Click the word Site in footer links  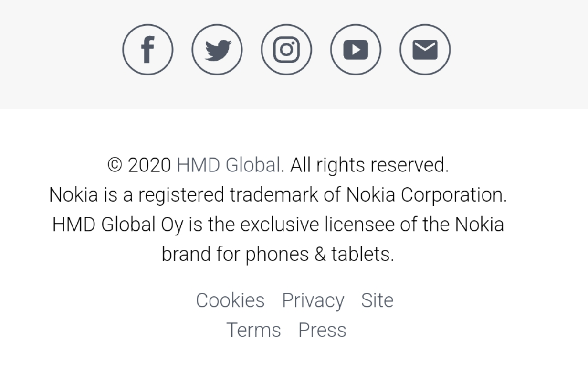(x=377, y=300)
